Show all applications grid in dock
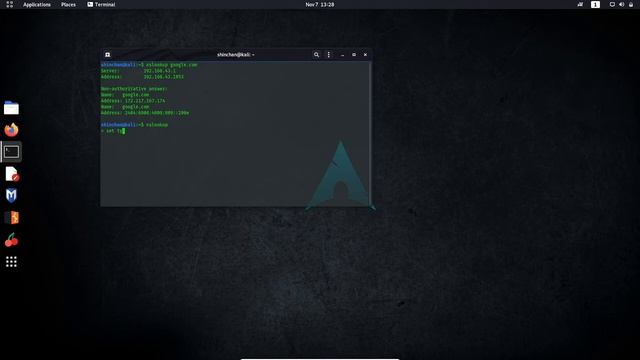640x360 pixels. (x=11, y=262)
